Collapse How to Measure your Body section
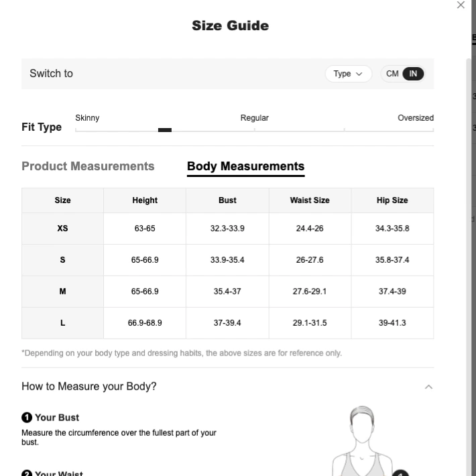 [x=428, y=387]
